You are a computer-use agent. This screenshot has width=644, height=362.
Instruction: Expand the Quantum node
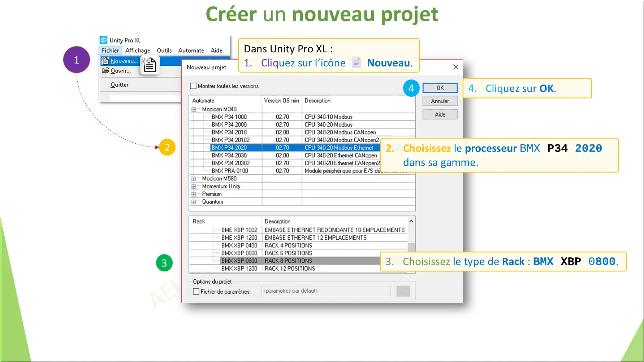point(194,202)
